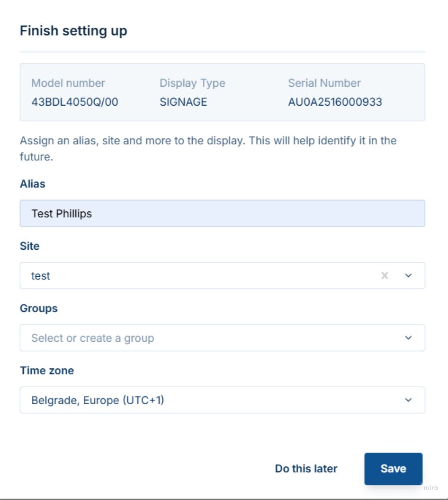Click the Site label
Image resolution: width=448 pixels, height=500 pixels.
tap(30, 246)
